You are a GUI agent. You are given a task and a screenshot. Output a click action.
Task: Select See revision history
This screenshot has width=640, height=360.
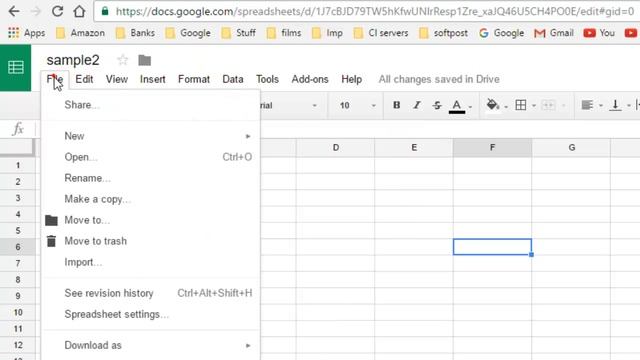150,293
